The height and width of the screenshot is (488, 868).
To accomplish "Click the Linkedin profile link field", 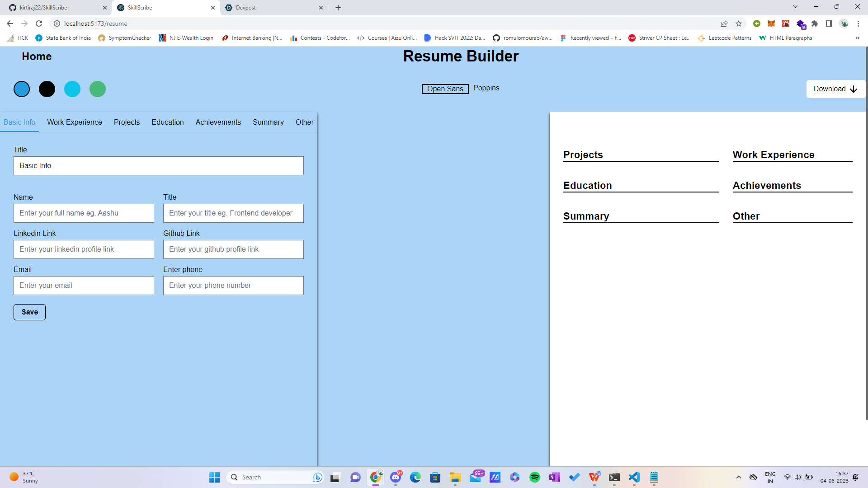I will tap(84, 249).
